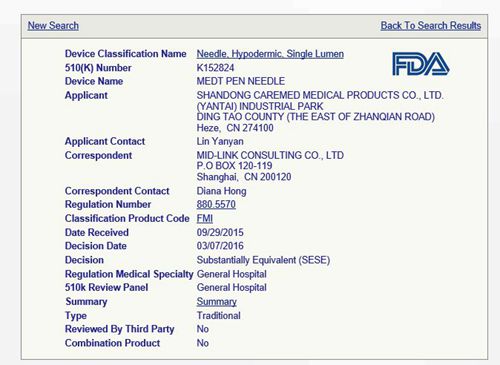500x365 pixels.
Task: Click the decision date 03/07/2016
Action: click(220, 246)
